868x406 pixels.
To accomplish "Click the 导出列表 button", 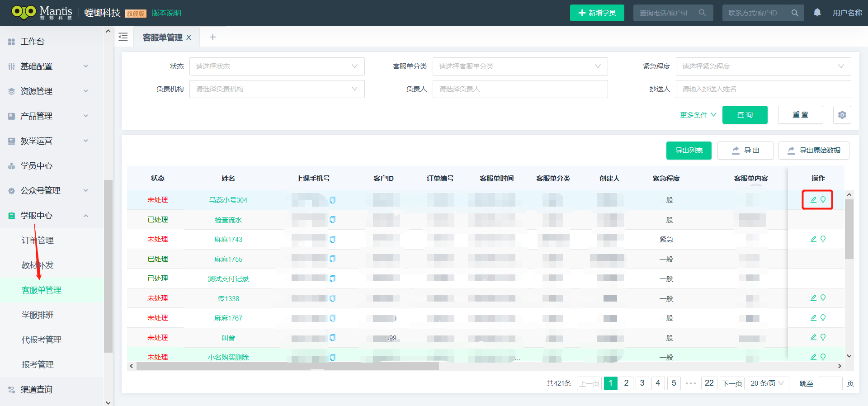I will [689, 151].
